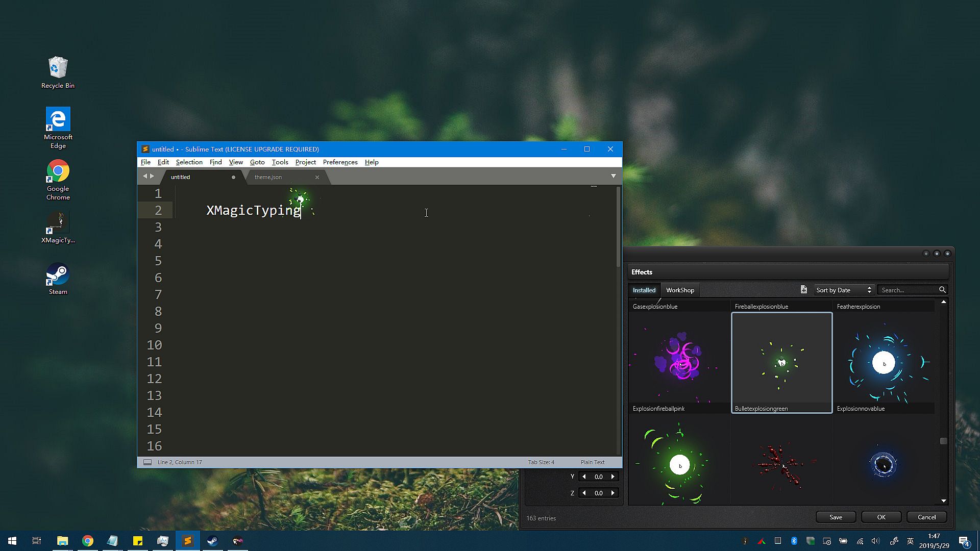Confirm with the OK button
Viewport: 980px width, 551px height.
(881, 517)
